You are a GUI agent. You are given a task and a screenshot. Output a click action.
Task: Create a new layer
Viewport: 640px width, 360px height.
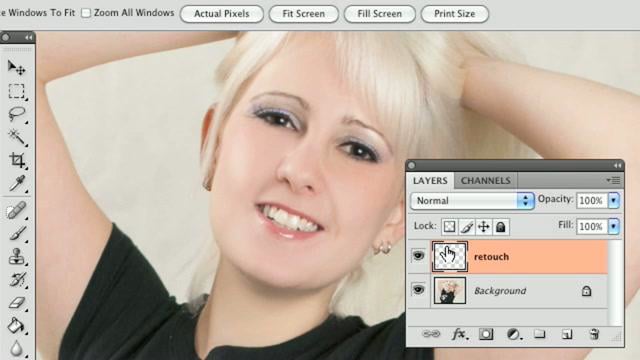(567, 335)
